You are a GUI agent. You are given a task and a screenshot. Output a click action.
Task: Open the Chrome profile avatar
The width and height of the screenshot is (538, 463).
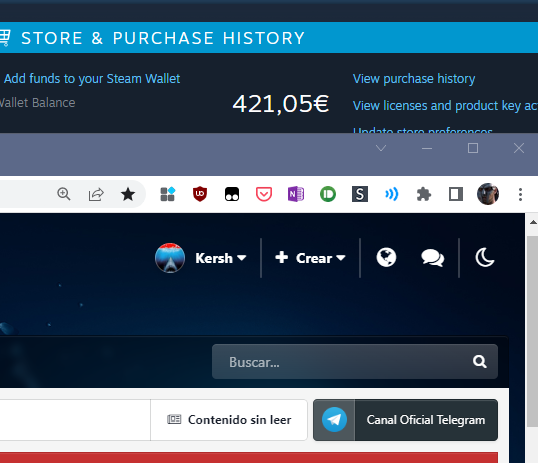488,194
